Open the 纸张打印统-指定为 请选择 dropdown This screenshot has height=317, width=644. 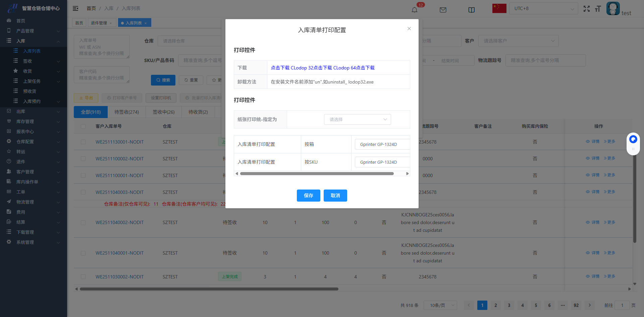point(357,119)
